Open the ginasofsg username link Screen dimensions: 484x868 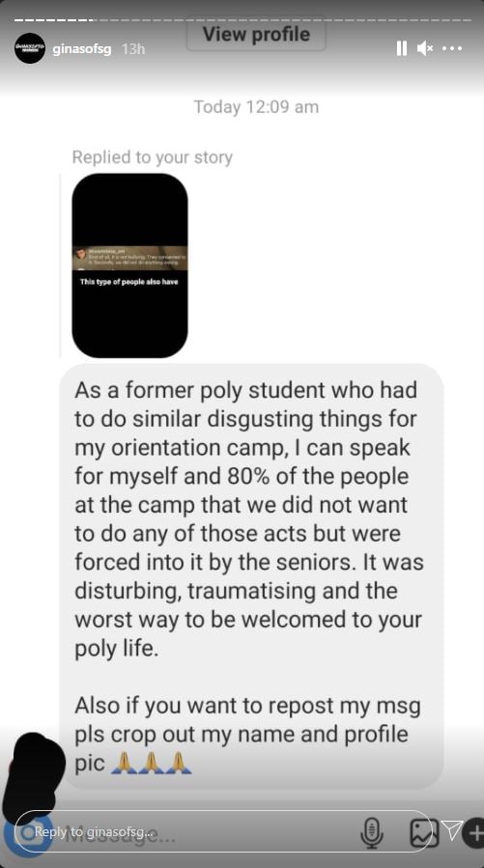click(x=82, y=48)
